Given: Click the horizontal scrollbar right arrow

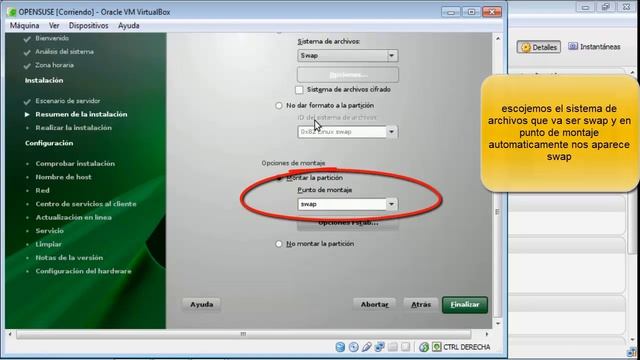Looking at the screenshot, I should pos(487,334).
